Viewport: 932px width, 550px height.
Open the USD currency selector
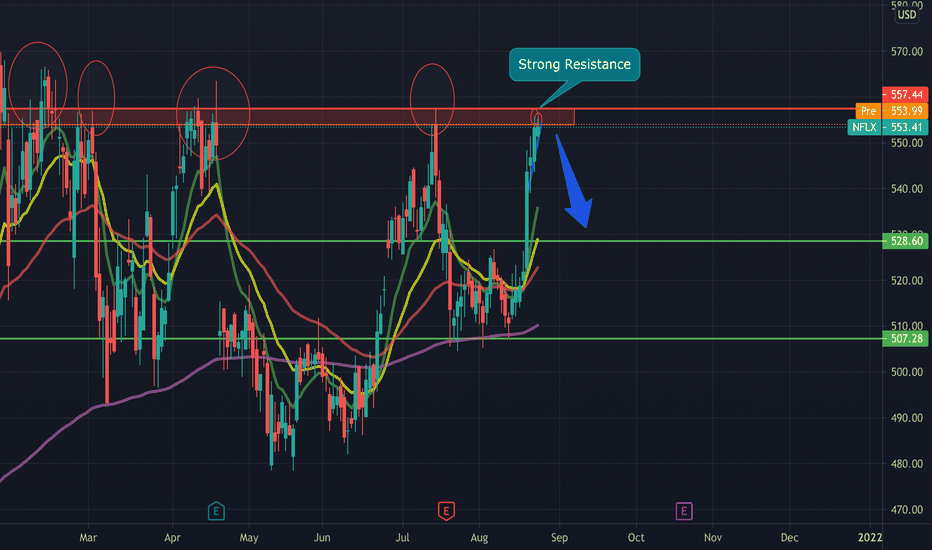point(907,15)
